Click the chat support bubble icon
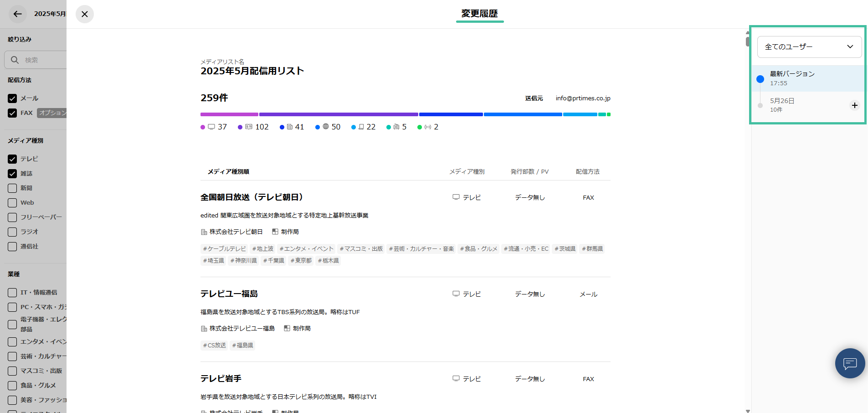This screenshot has height=413, width=868. pyautogui.click(x=850, y=363)
